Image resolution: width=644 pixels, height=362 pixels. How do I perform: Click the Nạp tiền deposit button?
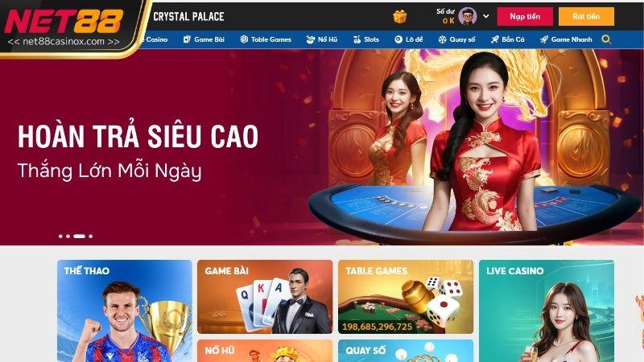(525, 16)
